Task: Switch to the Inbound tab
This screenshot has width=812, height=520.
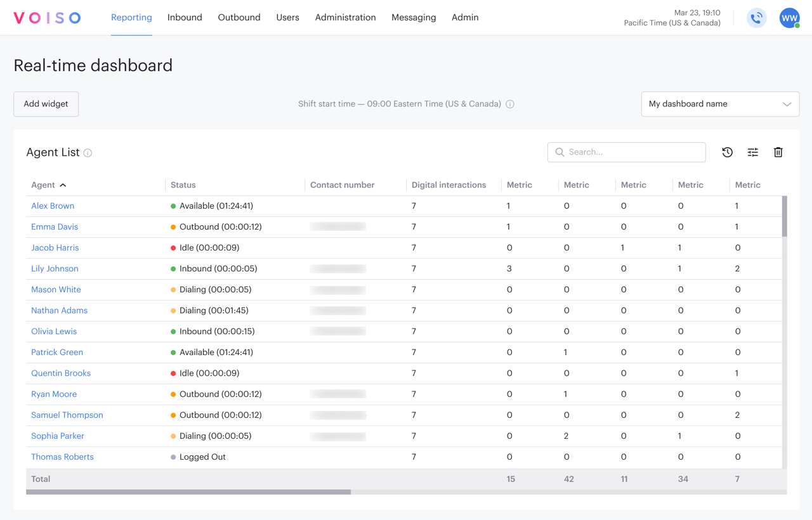Action: [x=185, y=17]
